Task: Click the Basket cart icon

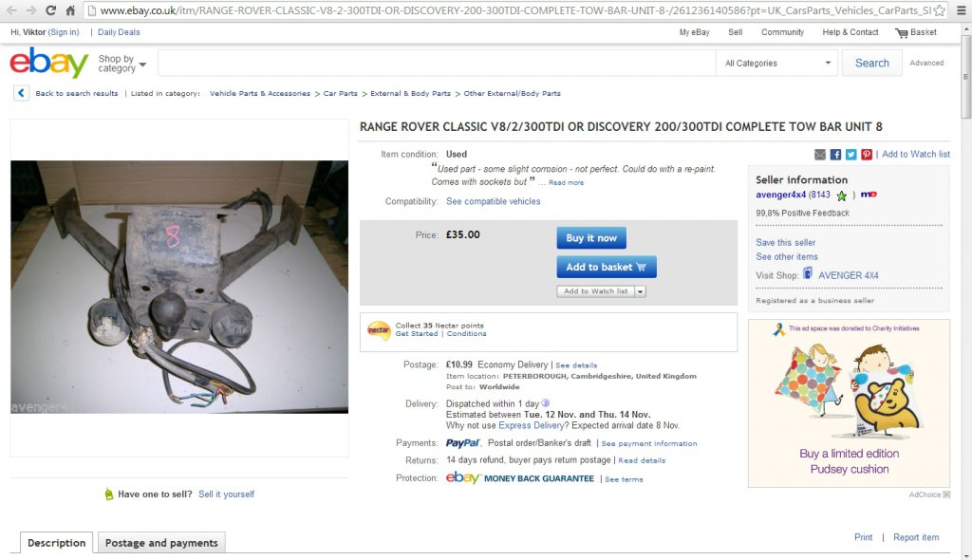Action: click(902, 33)
